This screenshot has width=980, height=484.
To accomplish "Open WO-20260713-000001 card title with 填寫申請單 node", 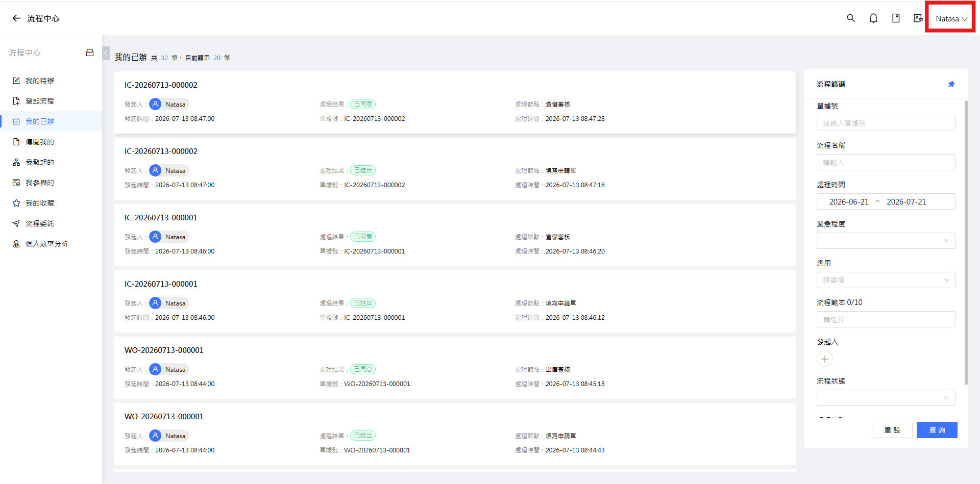I will point(164,417).
